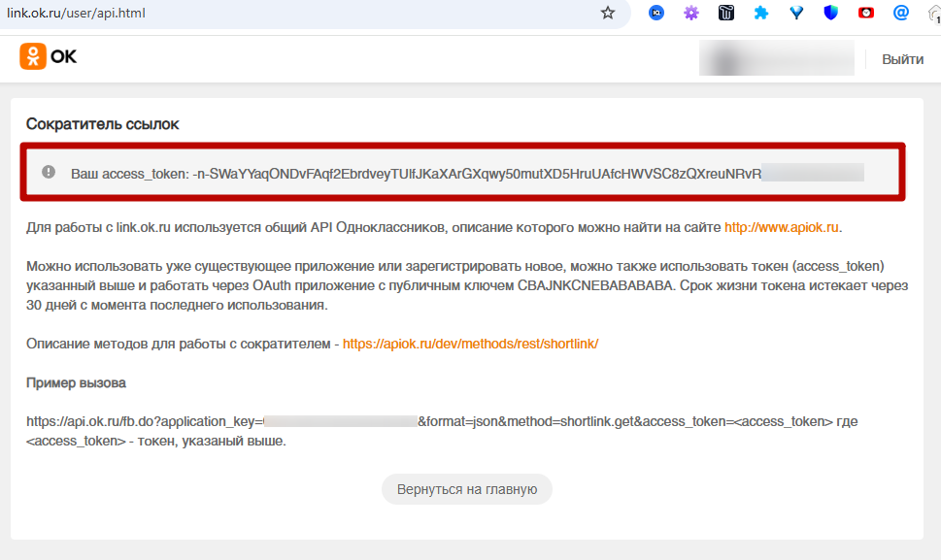Screen dimensions: 941x560
Task: Open the blue puzzle piece extensions icon
Action: (761, 13)
